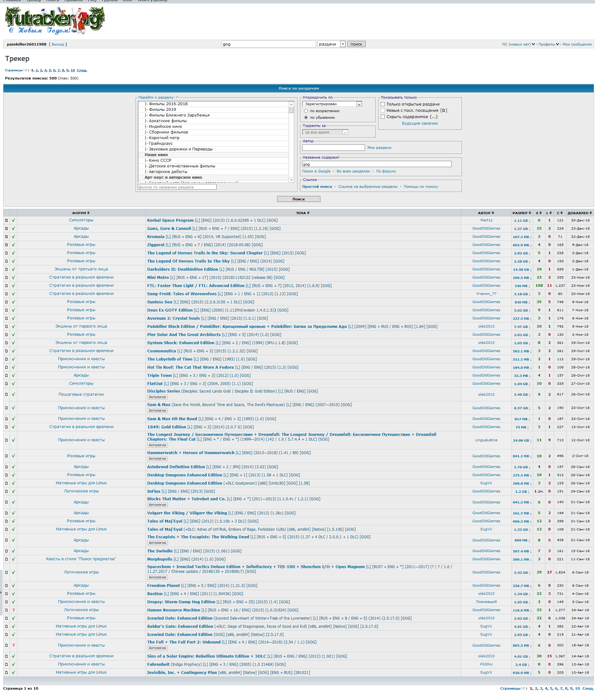The width and height of the screenshot is (595, 700).
Task: Open 'Будущие закачки' link
Action: (x=420, y=123)
